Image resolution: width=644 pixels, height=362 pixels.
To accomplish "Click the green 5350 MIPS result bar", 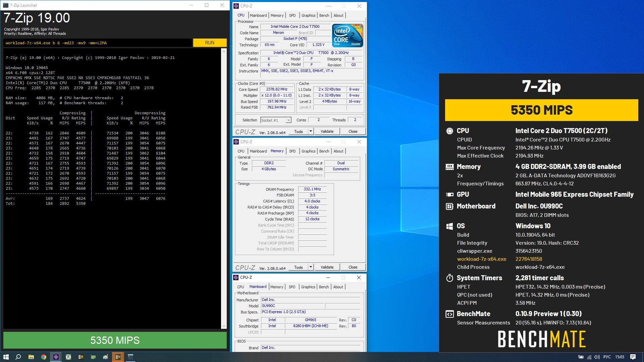I will (115, 340).
